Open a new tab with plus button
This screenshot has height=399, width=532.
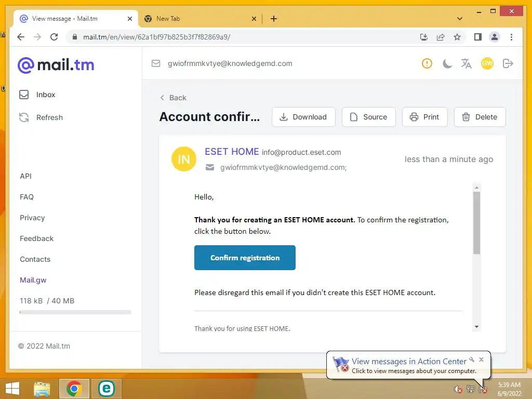coord(274,19)
